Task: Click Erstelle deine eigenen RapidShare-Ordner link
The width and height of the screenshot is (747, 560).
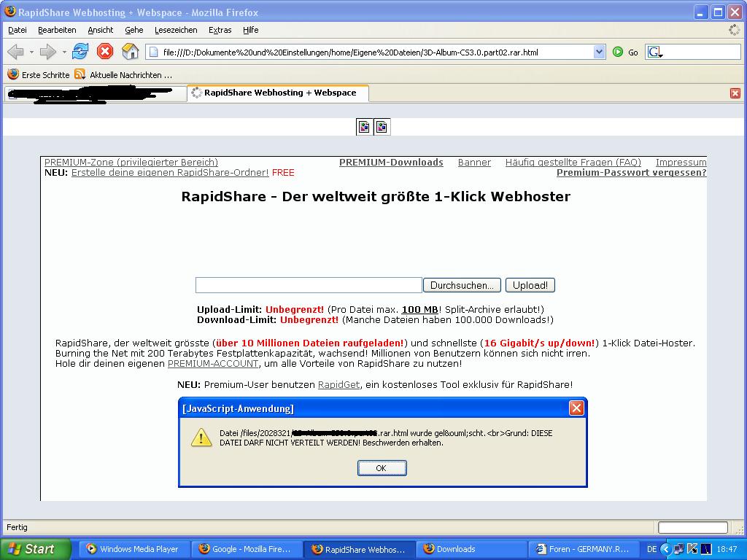Action: pos(170,172)
